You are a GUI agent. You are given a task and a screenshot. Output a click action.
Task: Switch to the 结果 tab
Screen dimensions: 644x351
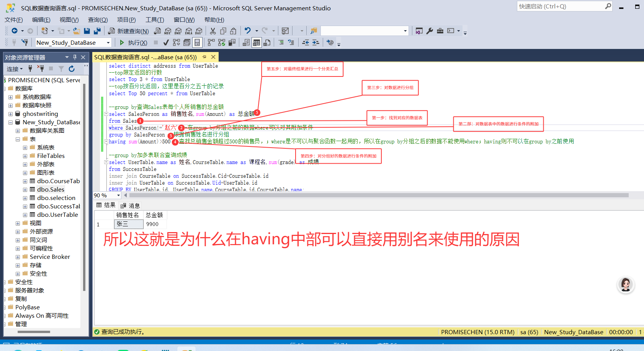[x=106, y=205]
